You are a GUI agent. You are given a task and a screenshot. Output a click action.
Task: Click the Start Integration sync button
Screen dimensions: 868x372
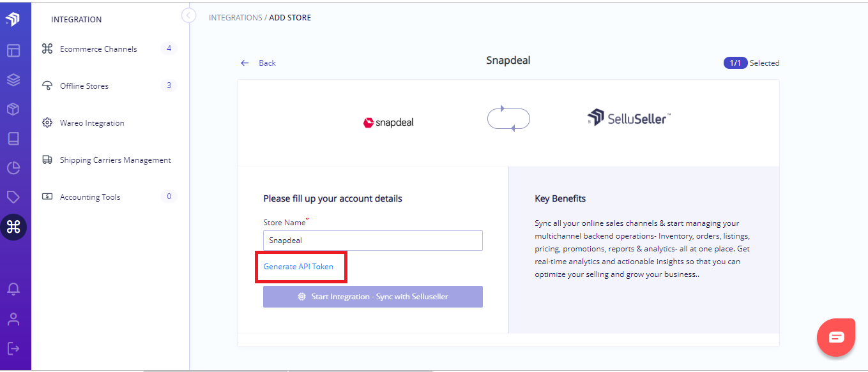click(373, 297)
